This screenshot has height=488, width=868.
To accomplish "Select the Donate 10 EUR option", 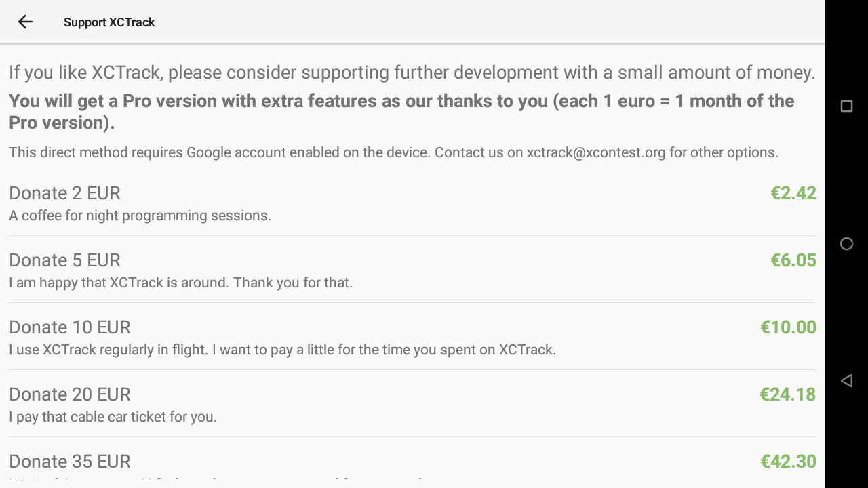I will [x=412, y=337].
